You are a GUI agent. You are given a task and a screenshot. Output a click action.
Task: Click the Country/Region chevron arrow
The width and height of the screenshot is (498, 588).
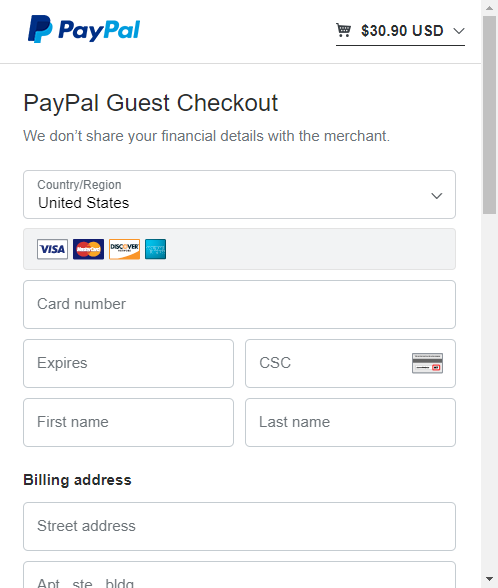coord(436,196)
